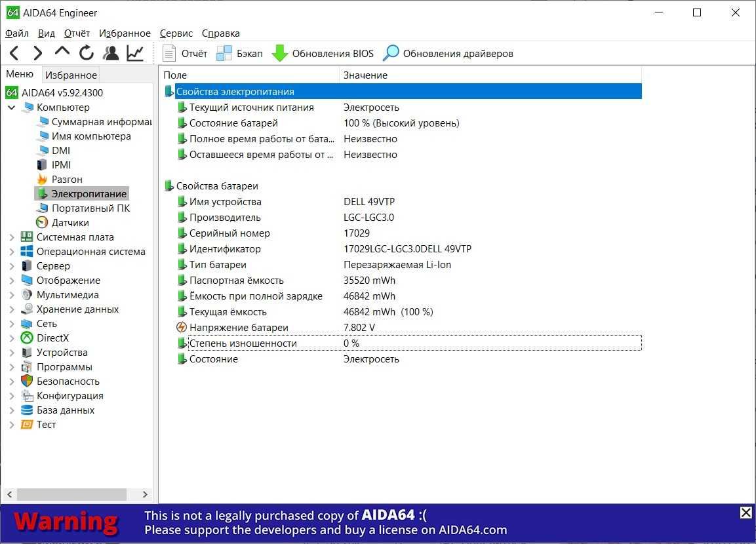Screen dimensions: 756x544
Task: Open the graph chart toolbar icon
Action: coord(135,53)
